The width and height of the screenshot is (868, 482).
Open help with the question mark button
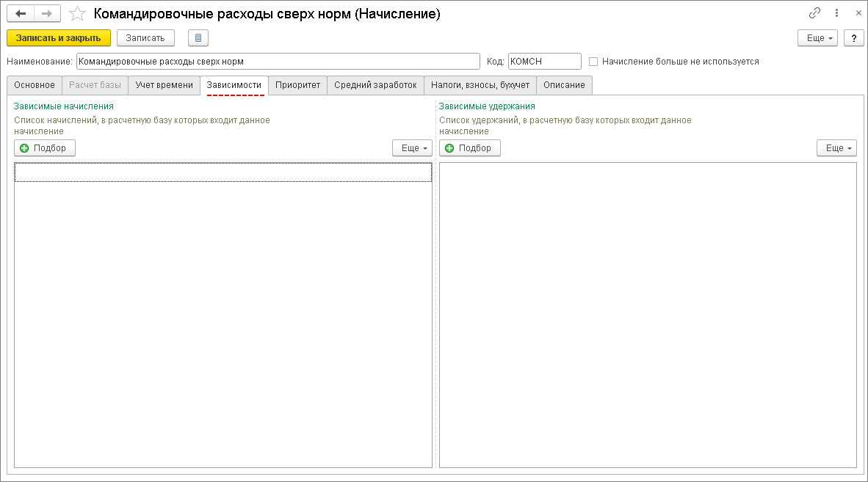coord(853,38)
